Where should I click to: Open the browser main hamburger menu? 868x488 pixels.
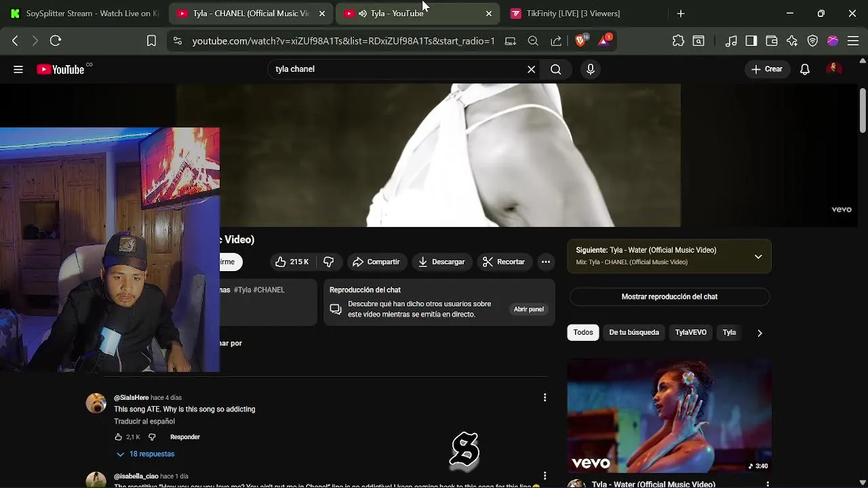coord(853,41)
